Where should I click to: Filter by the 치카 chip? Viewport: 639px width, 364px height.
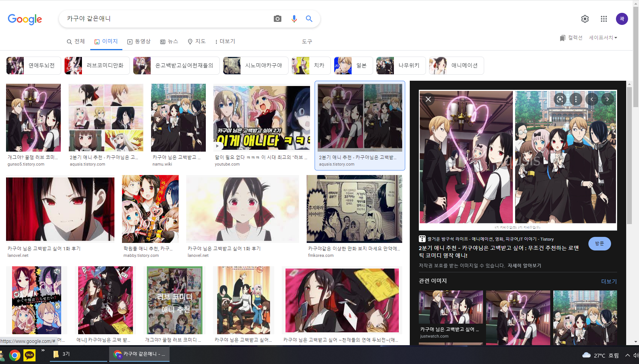coord(311,66)
